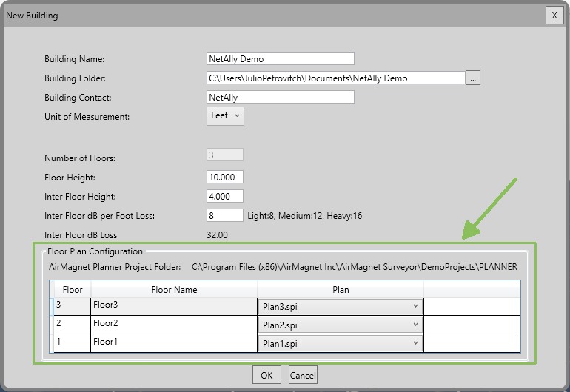570x392 pixels.
Task: Edit the Inter Floor Height value 4.000
Action: tap(224, 196)
